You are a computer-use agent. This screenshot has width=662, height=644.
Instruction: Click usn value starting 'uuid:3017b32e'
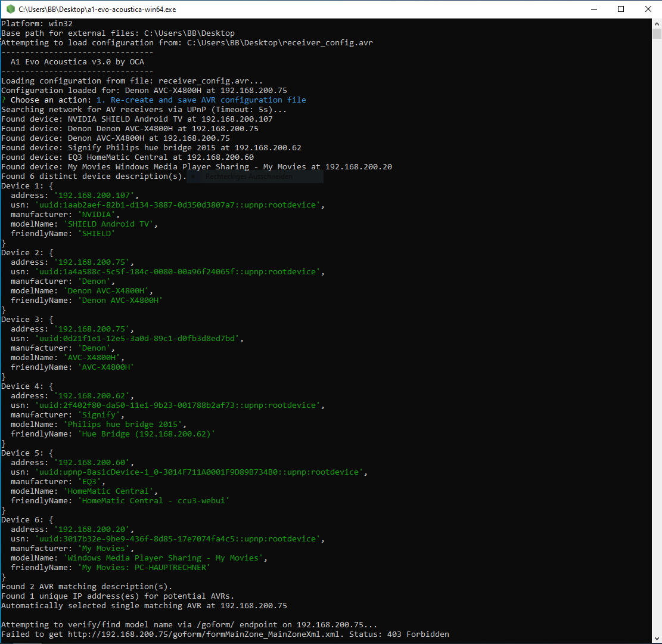point(178,539)
